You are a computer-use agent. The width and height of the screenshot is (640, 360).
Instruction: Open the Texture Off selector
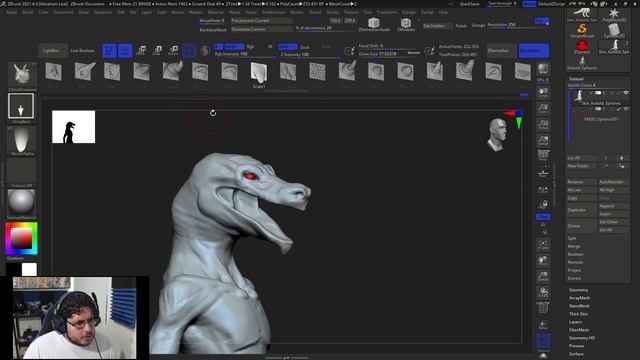[x=21, y=172]
